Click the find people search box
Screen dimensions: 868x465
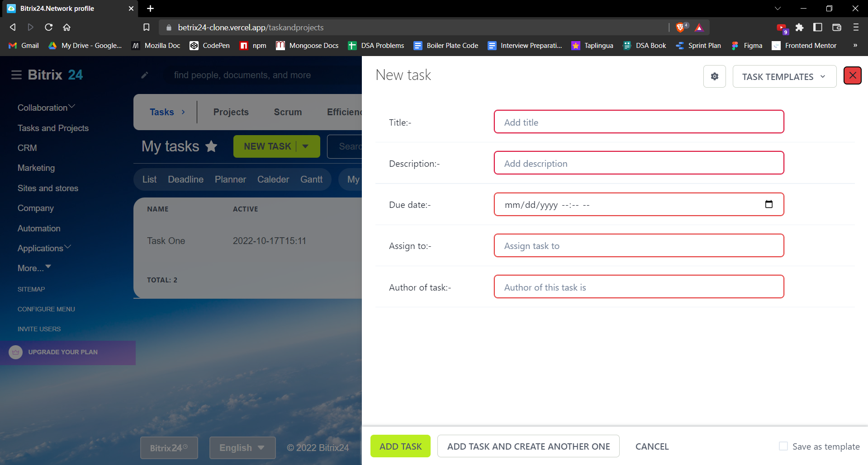coord(242,75)
